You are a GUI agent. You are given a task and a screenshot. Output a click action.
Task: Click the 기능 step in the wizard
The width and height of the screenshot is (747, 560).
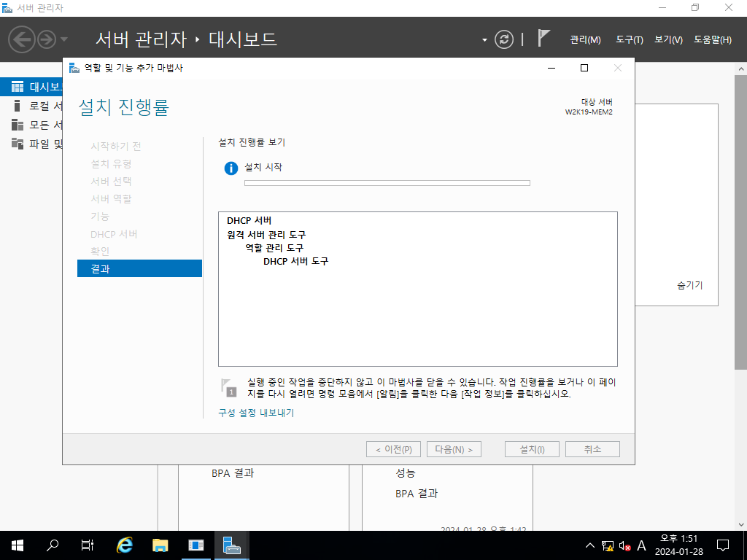pos(100,216)
